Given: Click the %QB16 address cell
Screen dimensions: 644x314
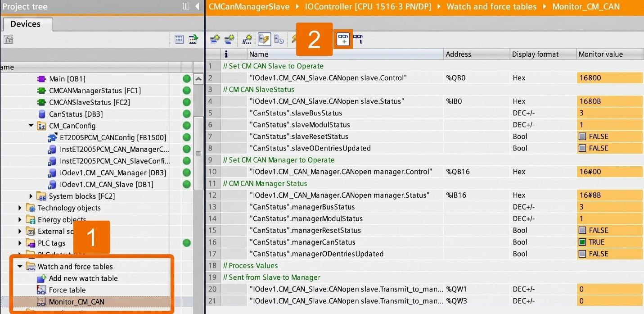Looking at the screenshot, I should (x=477, y=172).
